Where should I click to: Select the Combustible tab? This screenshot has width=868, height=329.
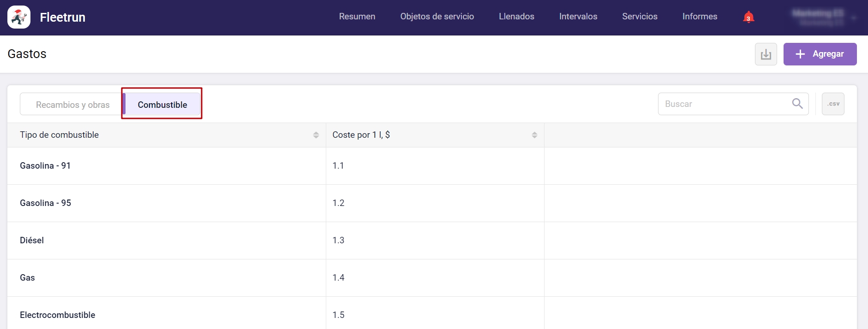tap(162, 105)
